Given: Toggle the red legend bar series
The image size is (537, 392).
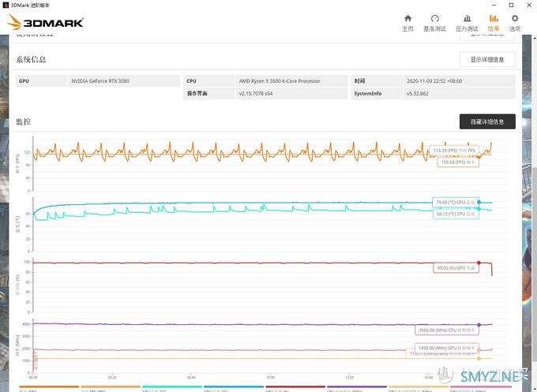Looking at the screenshot, I should point(295,386).
